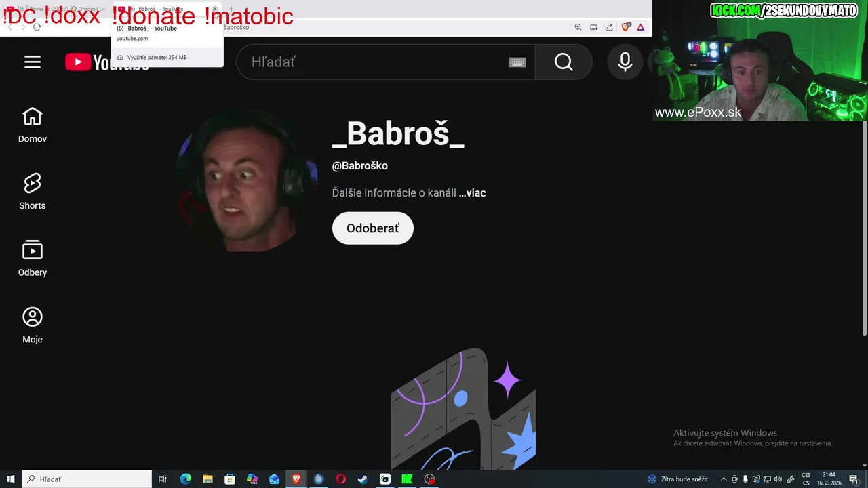The width and height of the screenshot is (868, 488).
Task: Open the on-screen keyboard in search box
Action: pos(517,62)
